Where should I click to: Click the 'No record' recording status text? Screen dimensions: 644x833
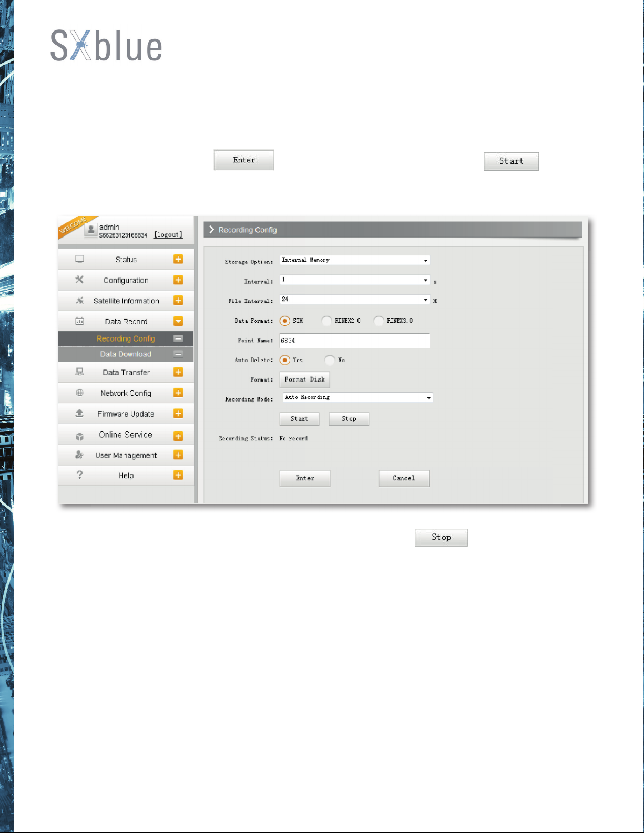(x=293, y=438)
